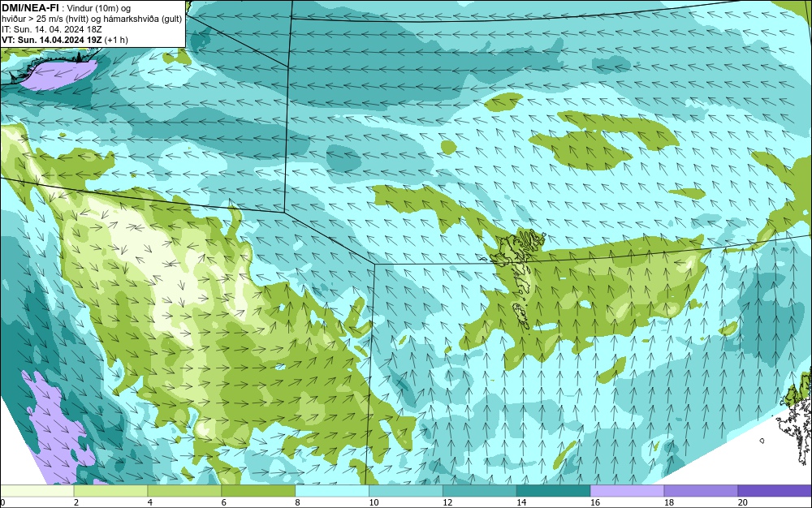
Task: Click the dark purple legend swatch above 20
Action: coord(775,491)
